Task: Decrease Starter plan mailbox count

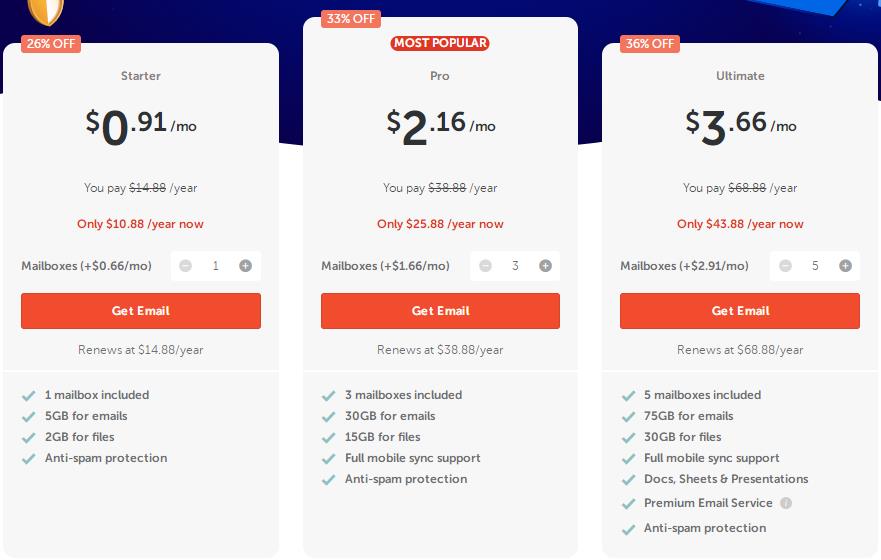Action: click(x=186, y=266)
